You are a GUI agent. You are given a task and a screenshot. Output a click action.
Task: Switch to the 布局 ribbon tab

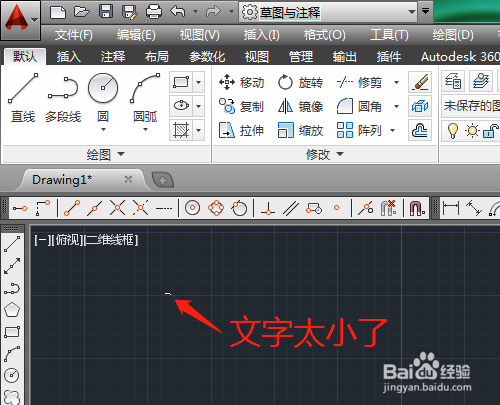pyautogui.click(x=157, y=57)
